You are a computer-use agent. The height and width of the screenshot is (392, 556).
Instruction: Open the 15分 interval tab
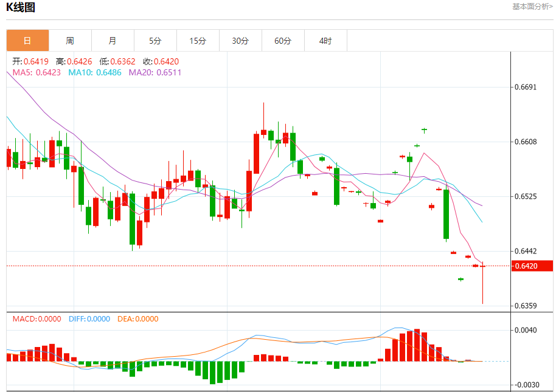click(198, 41)
